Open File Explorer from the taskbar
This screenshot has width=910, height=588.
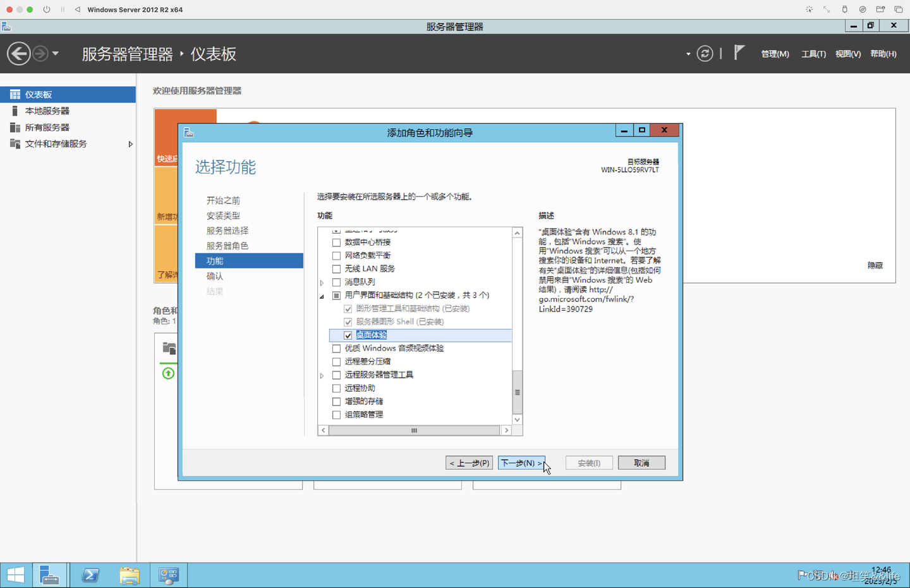coord(130,575)
